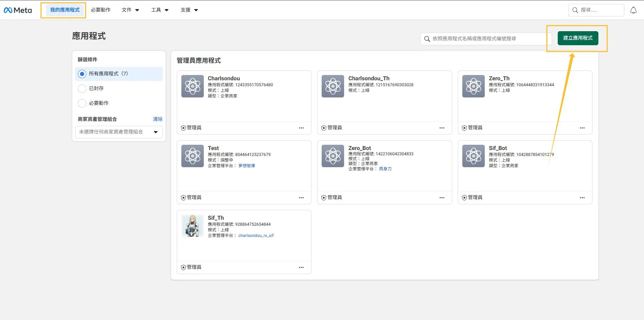This screenshot has width=644, height=320.
Task: Click the search magnifier in the app search bar
Action: tap(427, 39)
